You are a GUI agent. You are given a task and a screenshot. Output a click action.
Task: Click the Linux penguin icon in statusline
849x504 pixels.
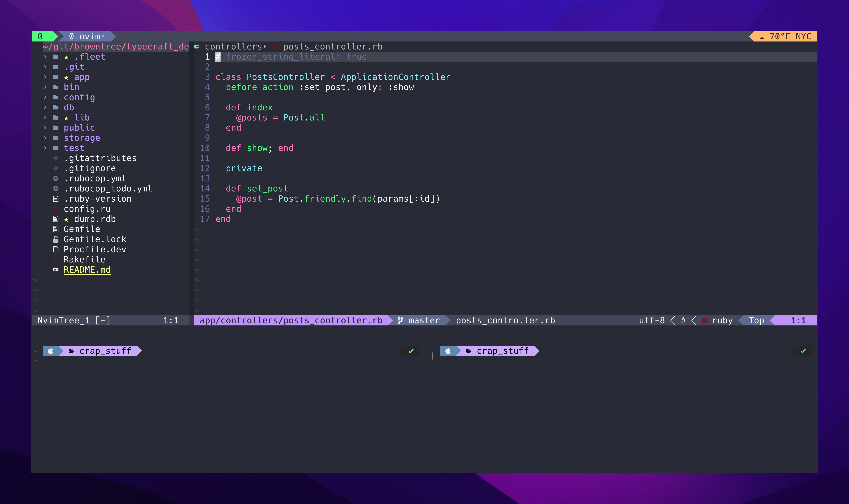click(684, 320)
